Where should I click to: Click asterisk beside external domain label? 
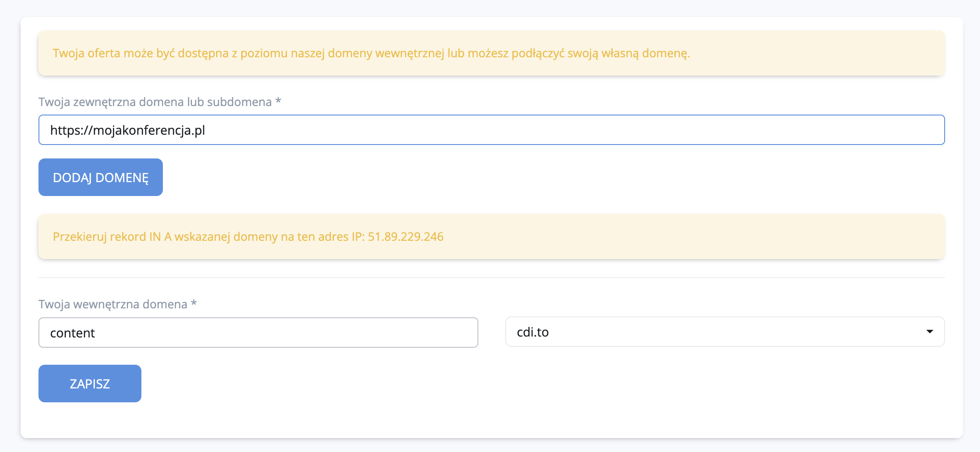point(278,101)
